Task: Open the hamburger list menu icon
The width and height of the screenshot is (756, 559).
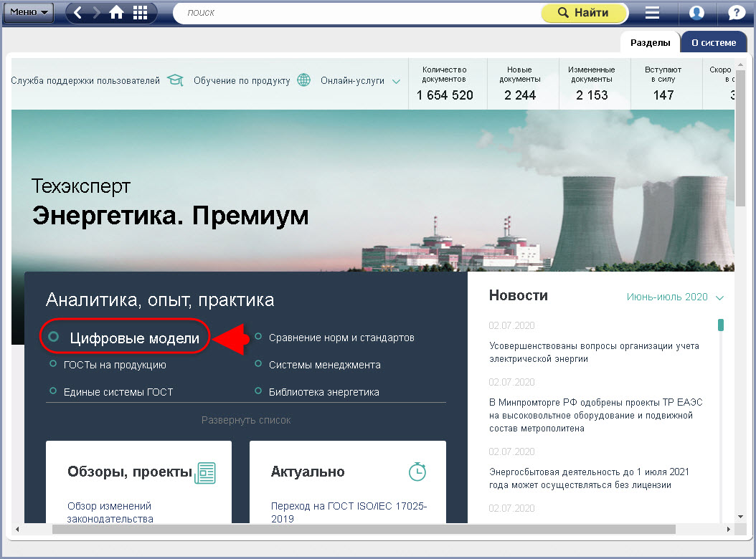Action: tap(652, 12)
